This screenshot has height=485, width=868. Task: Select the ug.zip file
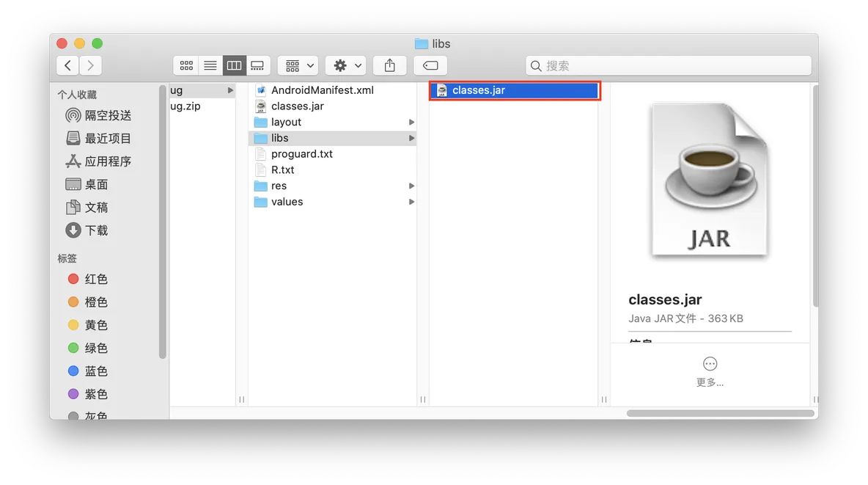tap(185, 106)
